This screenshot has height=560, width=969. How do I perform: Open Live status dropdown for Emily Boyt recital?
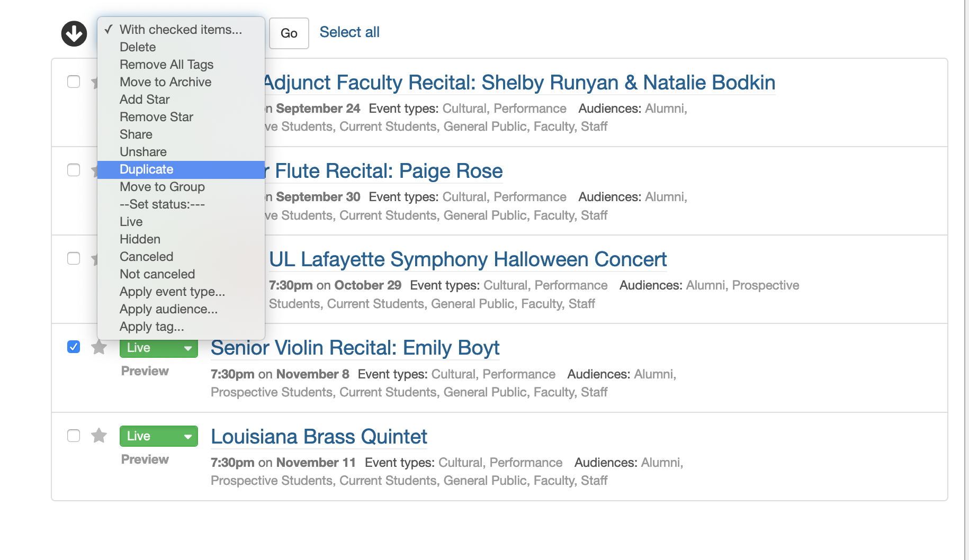[x=159, y=348]
